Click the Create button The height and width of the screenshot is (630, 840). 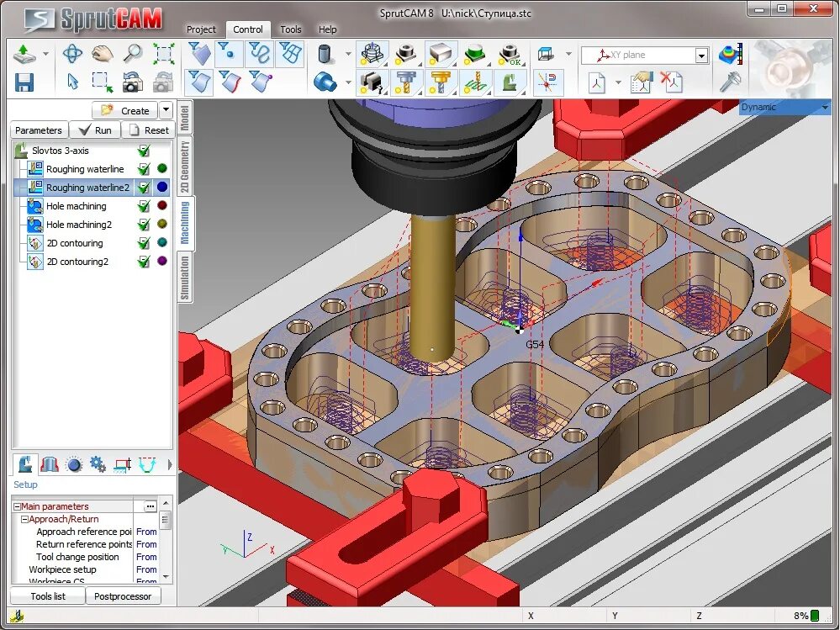124,110
